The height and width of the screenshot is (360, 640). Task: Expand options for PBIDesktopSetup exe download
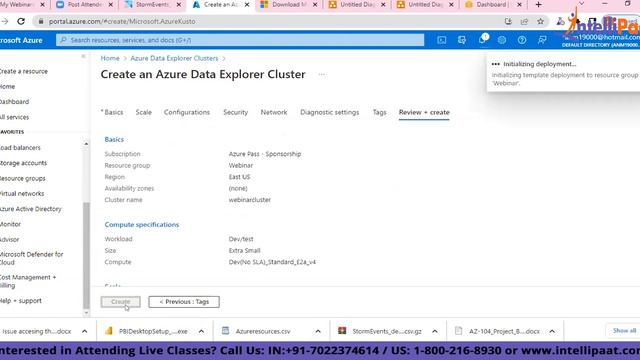(201, 331)
